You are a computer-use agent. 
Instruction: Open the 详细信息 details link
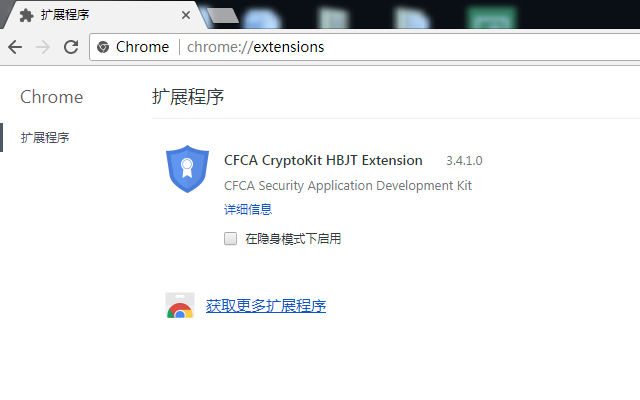[x=248, y=210]
